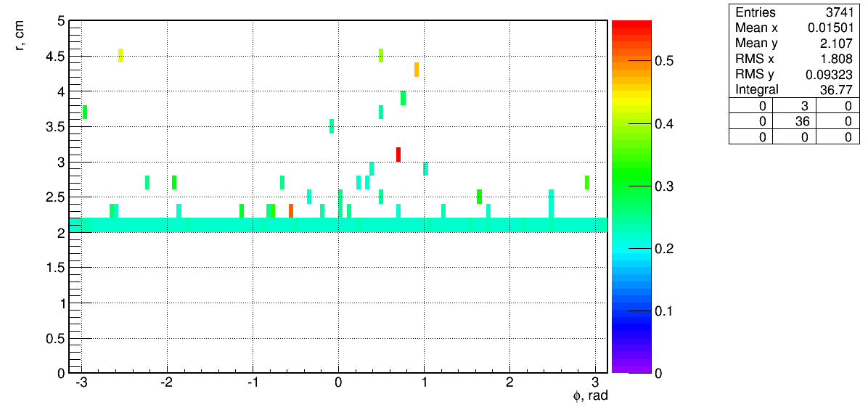
Task: Select the Entries value 3741 in stats box
Action: point(840,13)
